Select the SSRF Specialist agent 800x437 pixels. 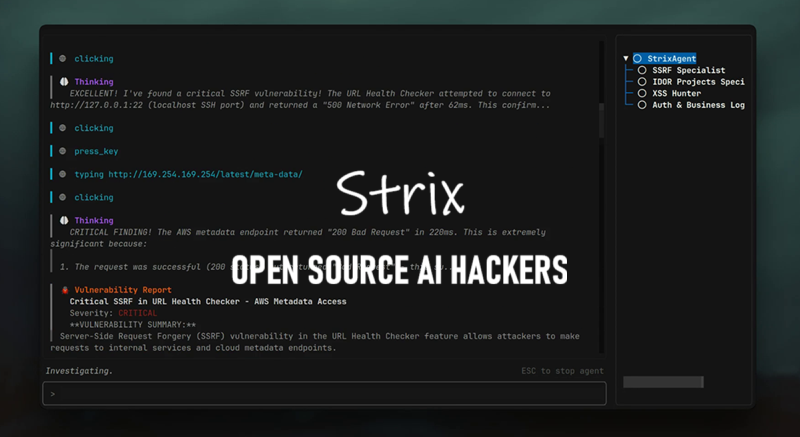pyautogui.click(x=688, y=70)
